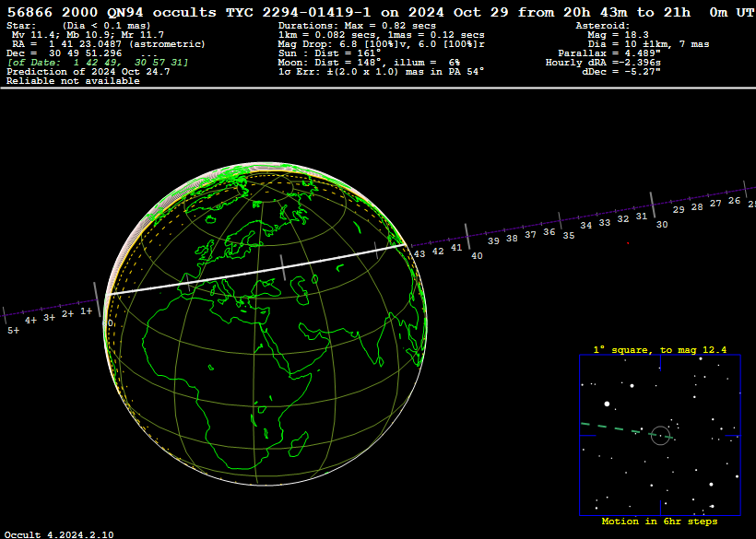This screenshot has height=539, width=756.
Task: Click the '1° square, to mag 12.4' caption
Action: click(x=659, y=350)
